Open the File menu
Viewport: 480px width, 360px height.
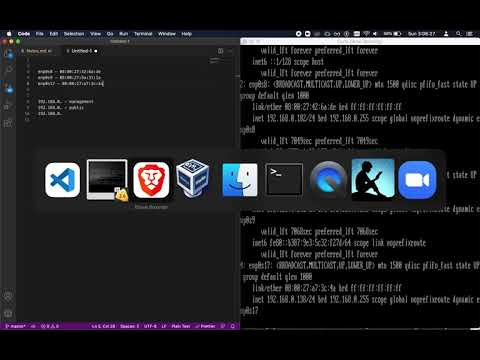point(40,34)
